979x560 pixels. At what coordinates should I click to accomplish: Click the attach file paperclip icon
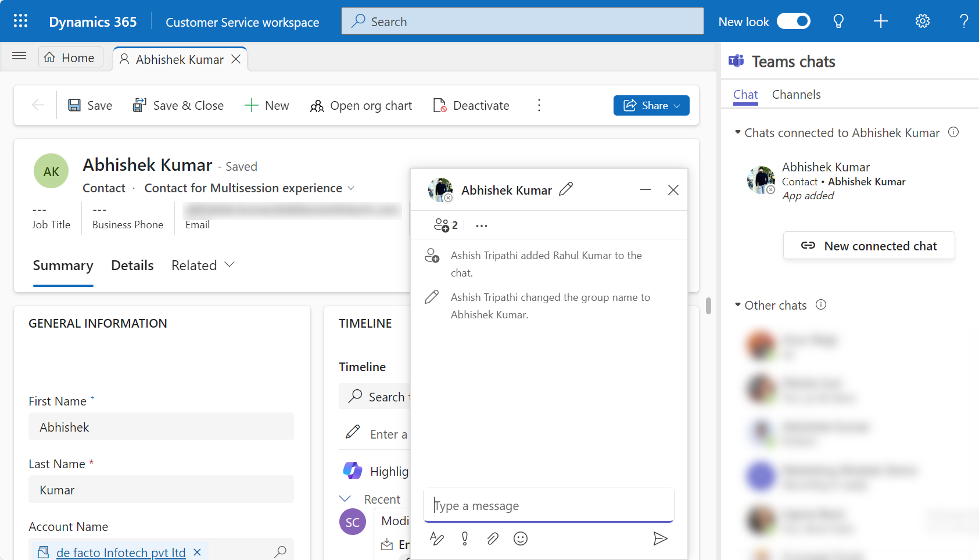click(x=493, y=539)
